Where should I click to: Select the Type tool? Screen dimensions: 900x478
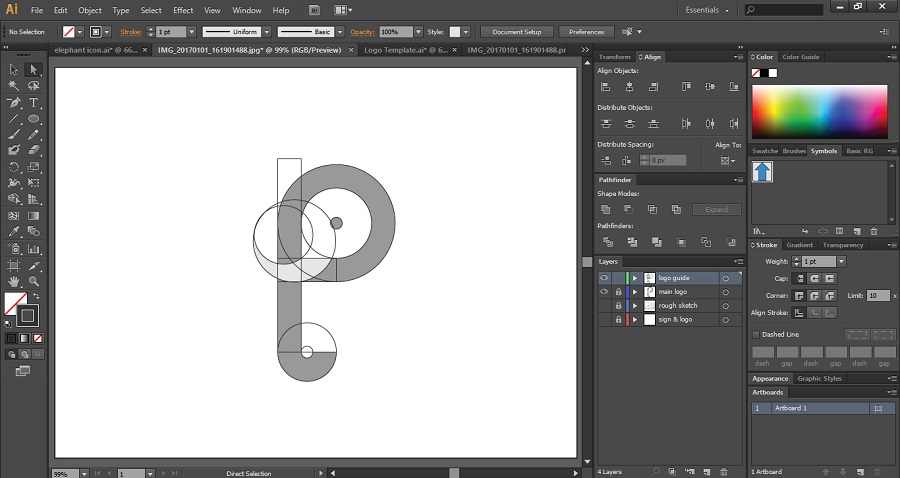pyautogui.click(x=33, y=103)
